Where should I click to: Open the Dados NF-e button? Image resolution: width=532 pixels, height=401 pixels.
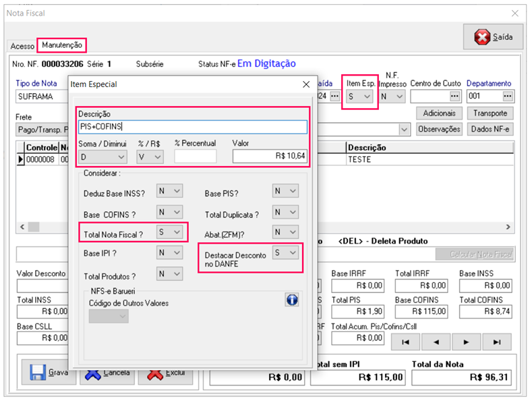[490, 129]
